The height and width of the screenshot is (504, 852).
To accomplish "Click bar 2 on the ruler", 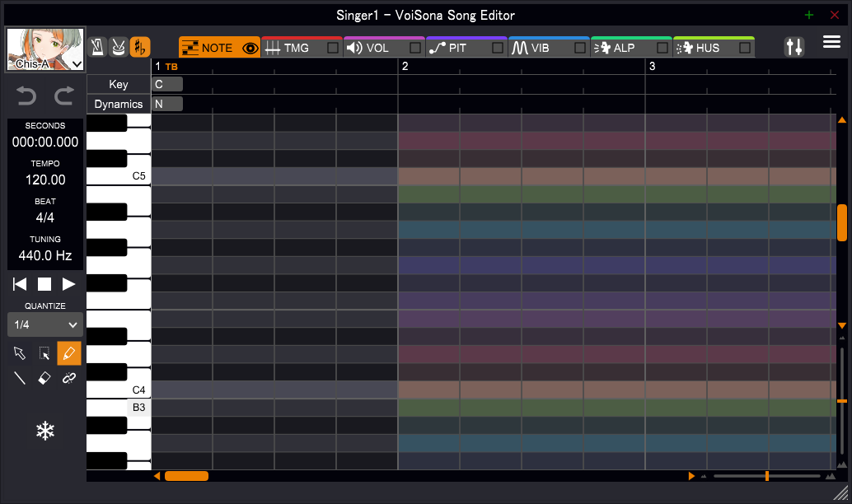I will [x=405, y=66].
